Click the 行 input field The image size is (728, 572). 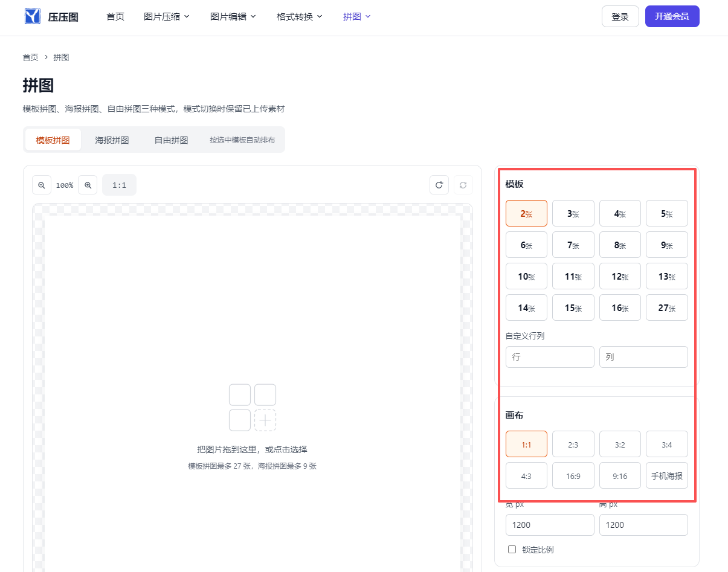pyautogui.click(x=550, y=357)
